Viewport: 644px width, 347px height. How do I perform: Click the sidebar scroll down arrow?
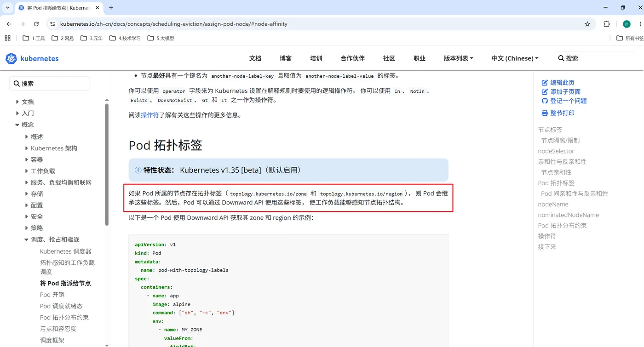point(107,345)
